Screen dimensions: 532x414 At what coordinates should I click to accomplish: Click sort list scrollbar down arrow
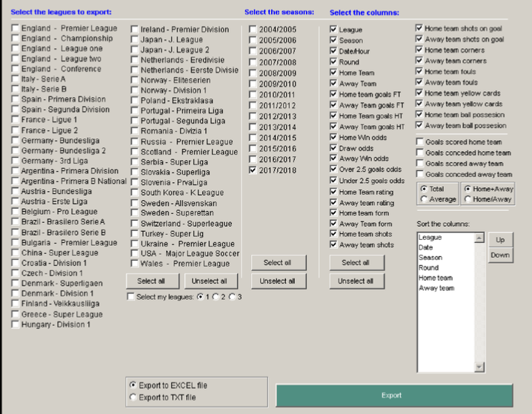(479, 367)
